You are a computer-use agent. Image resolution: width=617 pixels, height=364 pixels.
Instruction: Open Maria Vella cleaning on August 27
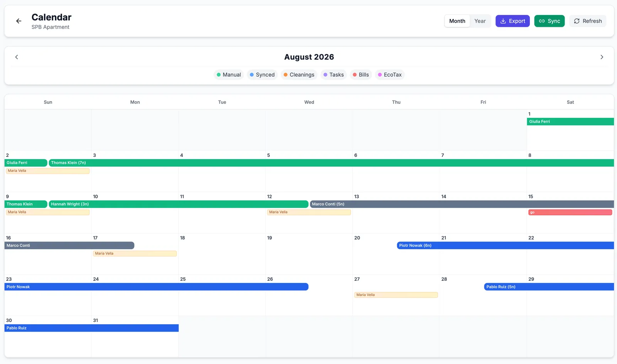[396, 295]
